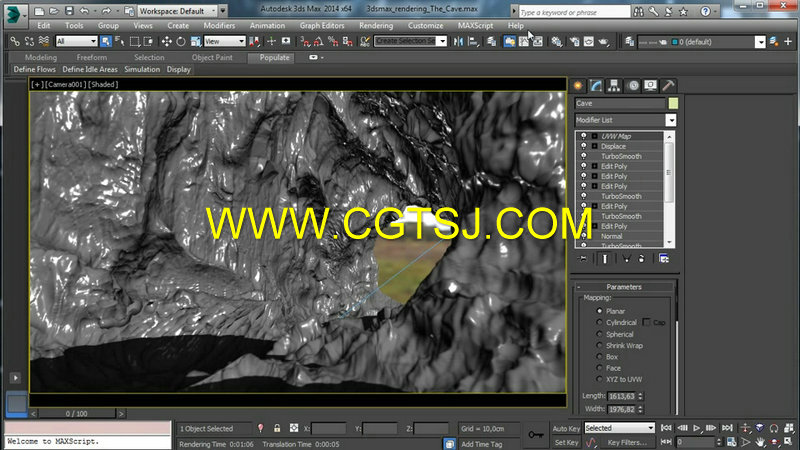Click Configure Modifier Sets icon
The height and width of the screenshot is (450, 800).
tap(664, 259)
